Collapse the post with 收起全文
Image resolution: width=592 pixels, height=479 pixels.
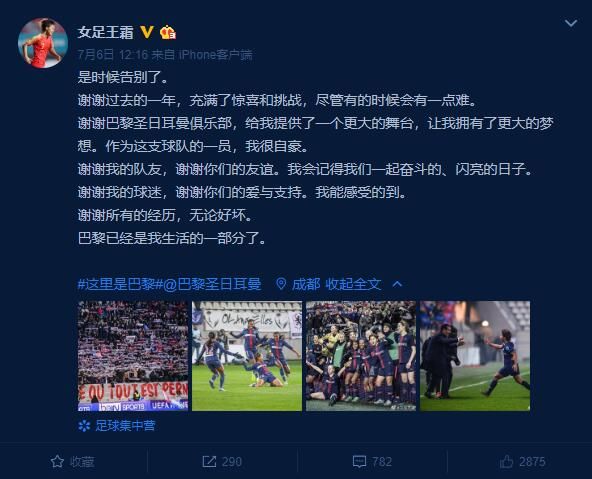[x=353, y=284]
